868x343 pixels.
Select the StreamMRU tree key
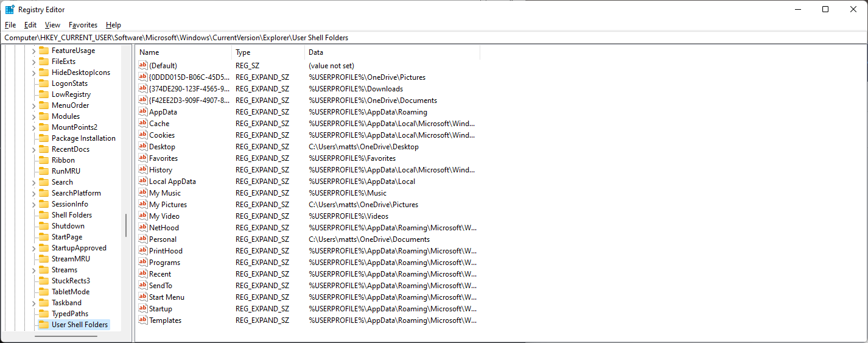coord(71,259)
